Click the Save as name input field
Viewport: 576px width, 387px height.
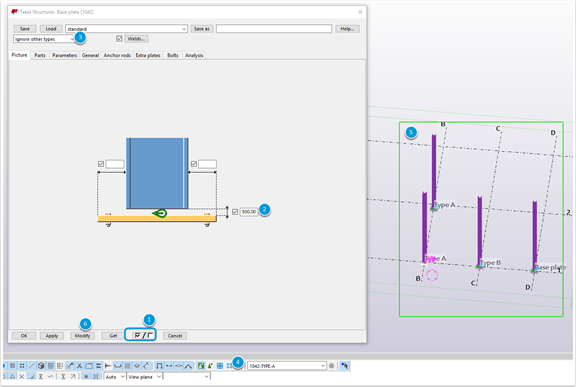coord(274,29)
